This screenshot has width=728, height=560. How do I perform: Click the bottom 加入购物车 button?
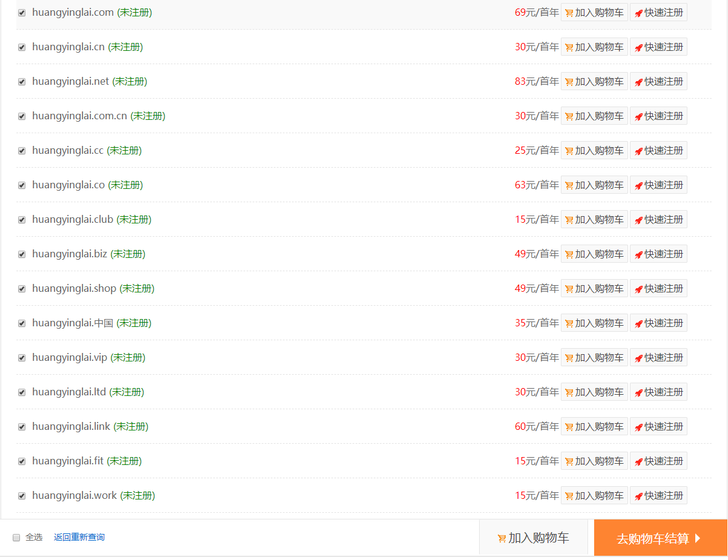[x=534, y=538]
